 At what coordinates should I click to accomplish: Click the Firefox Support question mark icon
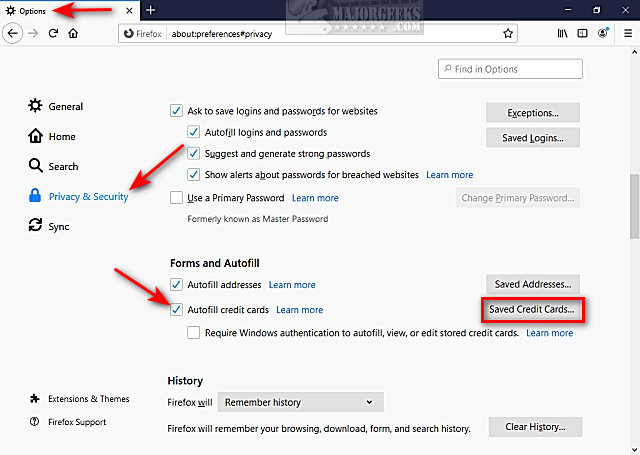(35, 422)
